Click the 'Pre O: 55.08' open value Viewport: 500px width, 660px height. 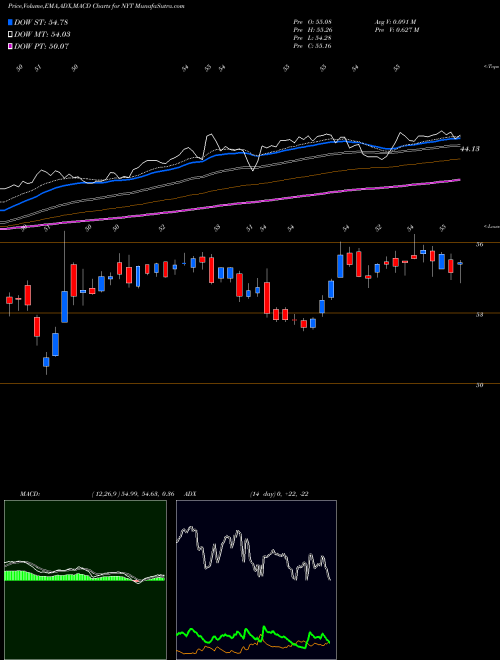click(313, 22)
